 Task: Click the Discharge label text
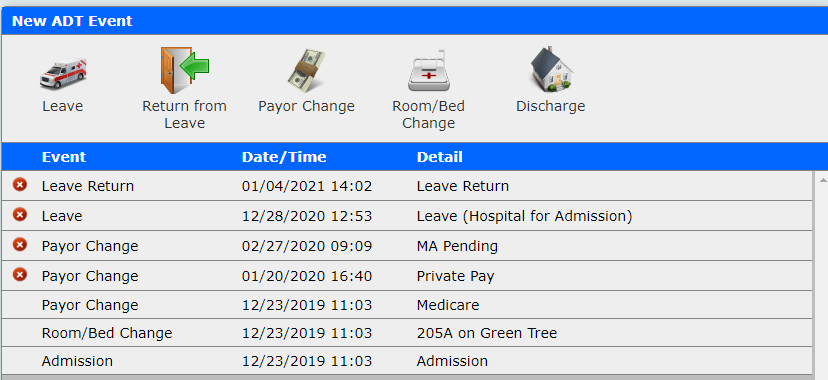551,106
